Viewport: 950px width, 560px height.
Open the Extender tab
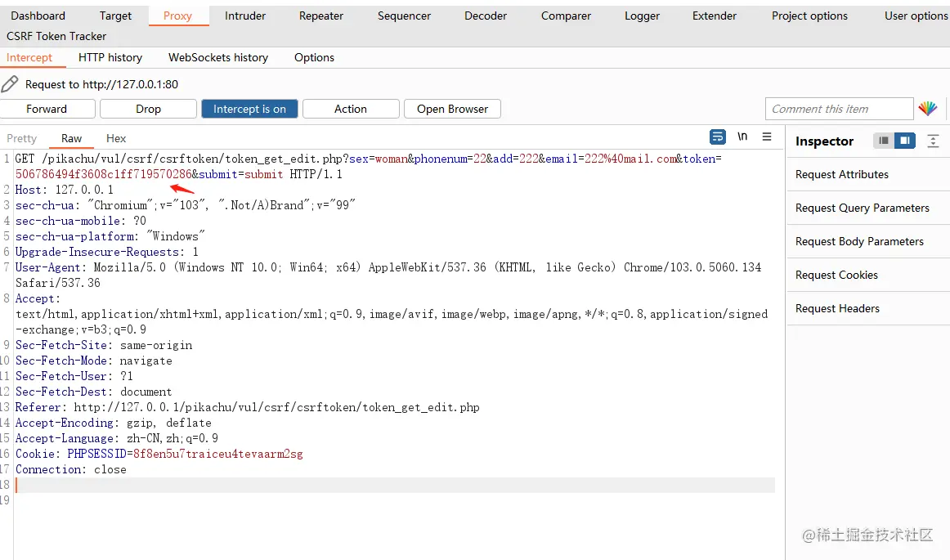coord(715,16)
